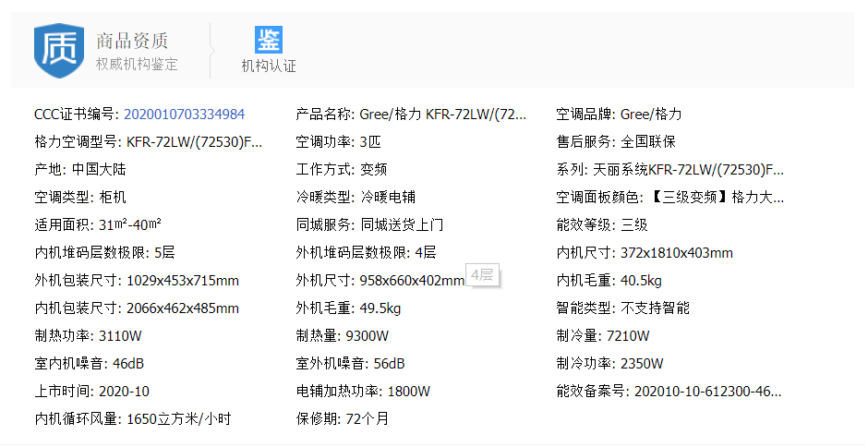
Task: Click the 电辅加热功率: 1800W entry
Action: point(363,391)
